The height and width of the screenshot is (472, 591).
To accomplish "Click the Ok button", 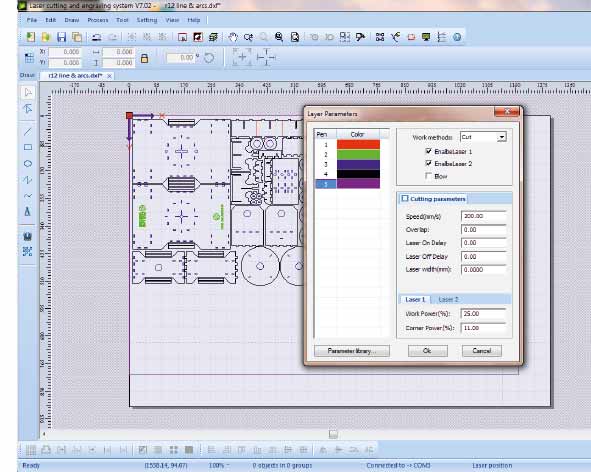I will [427, 351].
